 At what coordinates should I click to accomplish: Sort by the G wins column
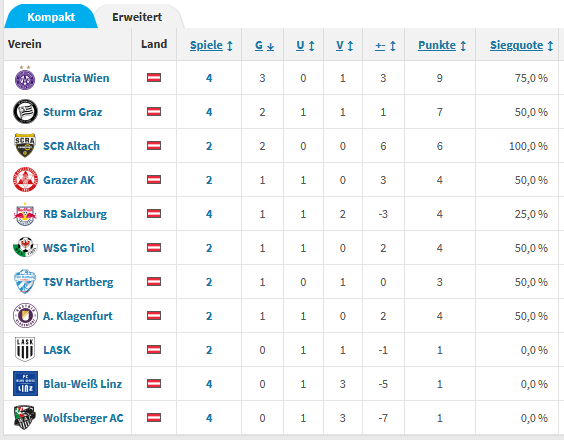click(264, 45)
